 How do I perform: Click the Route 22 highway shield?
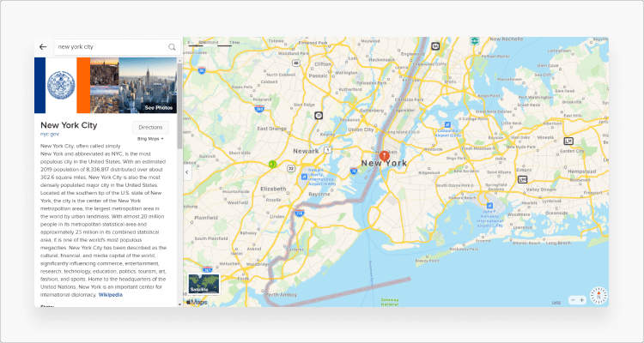(291, 168)
